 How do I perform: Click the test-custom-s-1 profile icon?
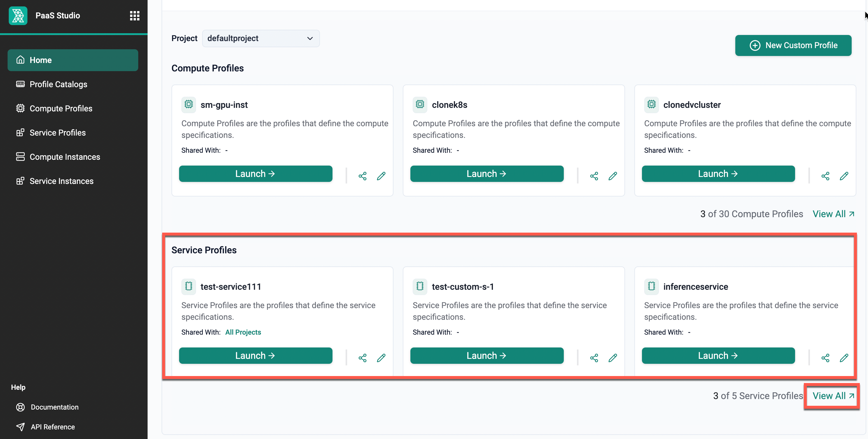pos(420,286)
